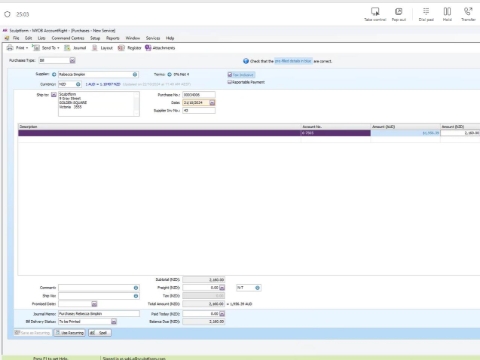Open the Dial pad

pyautogui.click(x=426, y=14)
